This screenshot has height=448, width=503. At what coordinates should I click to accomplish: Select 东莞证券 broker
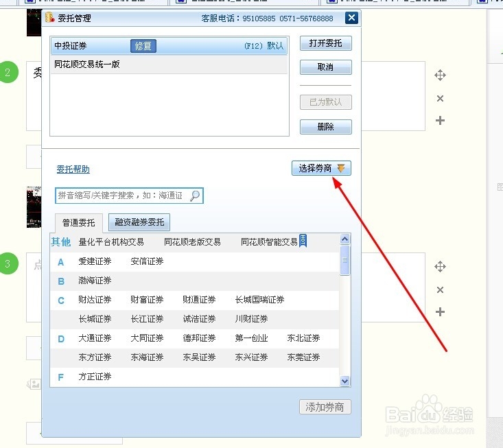303,357
